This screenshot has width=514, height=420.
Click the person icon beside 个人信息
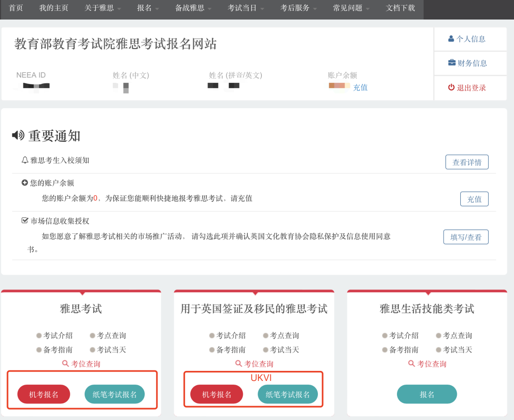[451, 39]
